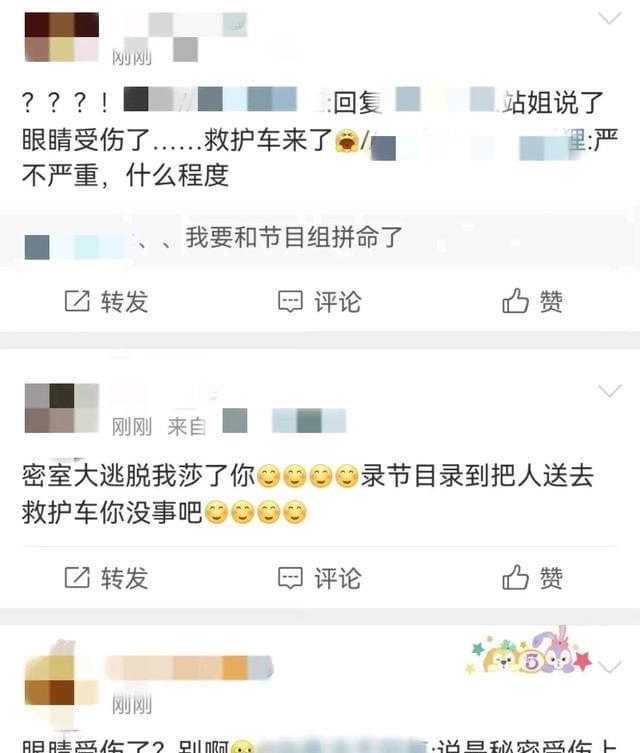The width and height of the screenshot is (640, 753).
Task: Tap the crying emoji in the first post
Action: pyautogui.click(x=347, y=140)
